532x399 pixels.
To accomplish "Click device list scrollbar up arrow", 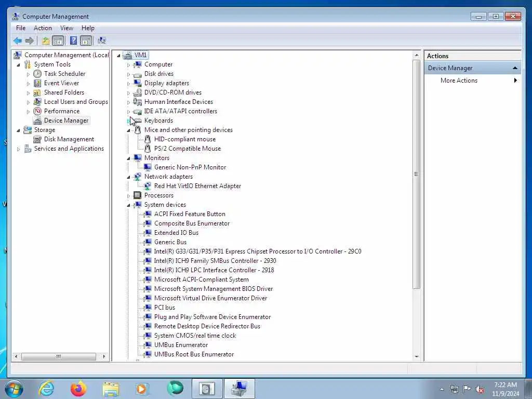I will (x=417, y=55).
